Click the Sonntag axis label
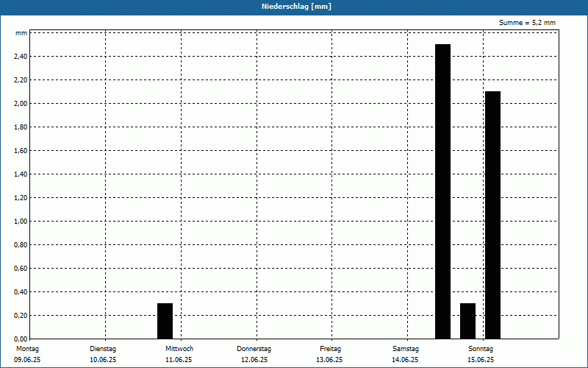The image size is (588, 368). [x=481, y=349]
